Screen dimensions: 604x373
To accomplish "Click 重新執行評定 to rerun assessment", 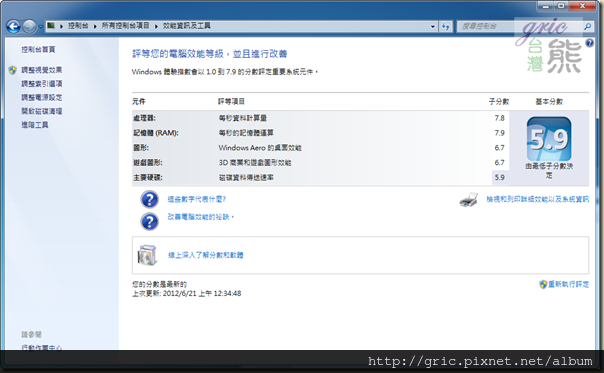I will [x=569, y=284].
